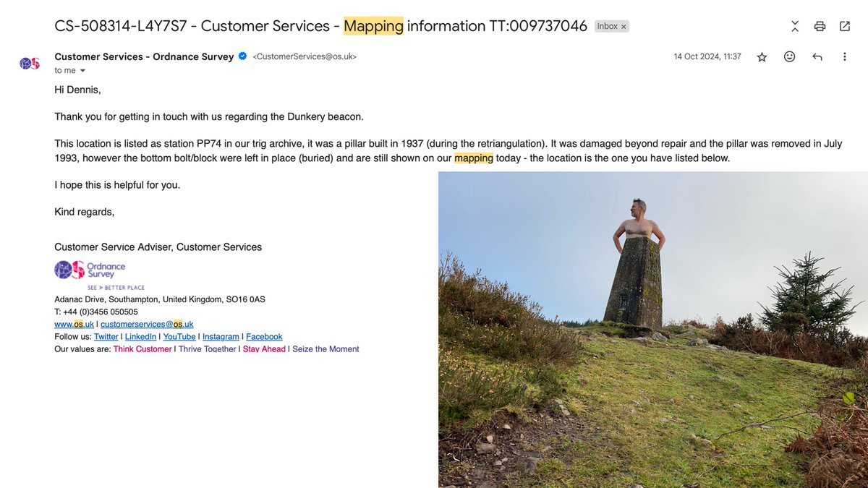Open the Twitter follow link

click(106, 336)
